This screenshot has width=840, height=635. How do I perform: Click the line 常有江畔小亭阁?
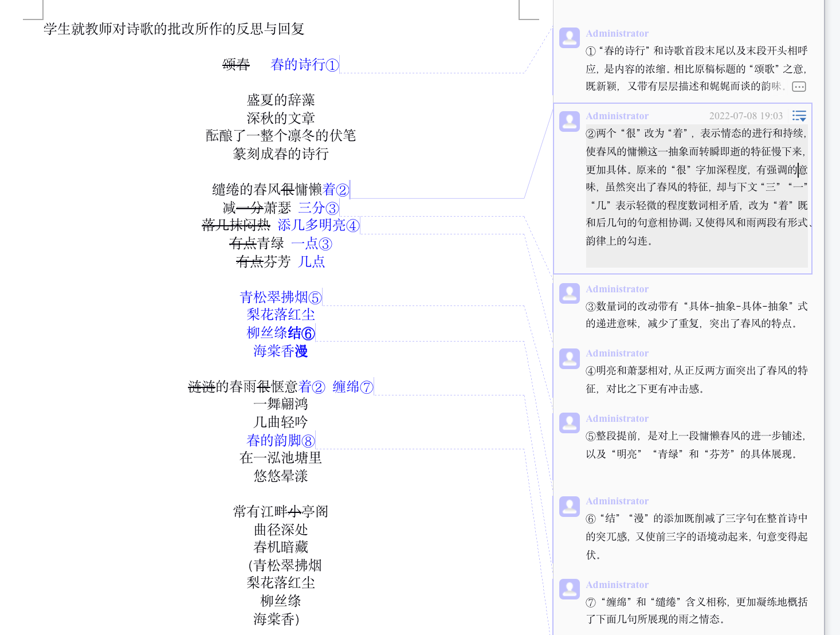tap(281, 511)
